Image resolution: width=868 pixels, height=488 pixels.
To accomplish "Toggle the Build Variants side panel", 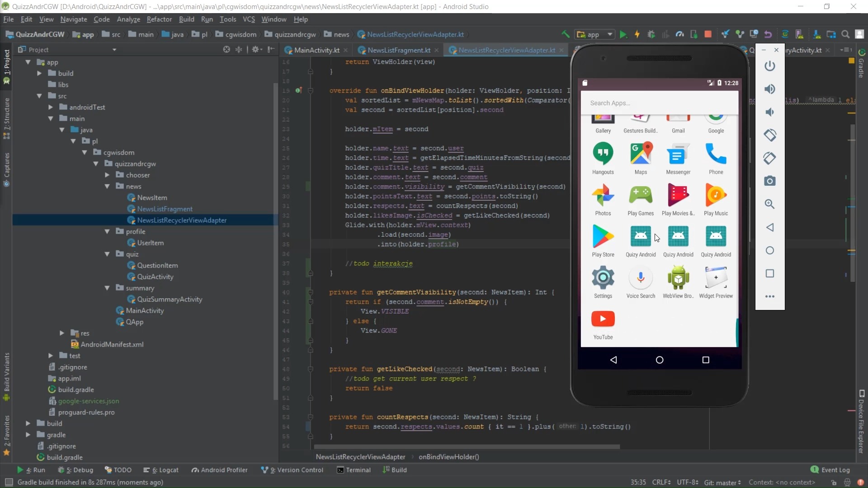I will (6, 376).
